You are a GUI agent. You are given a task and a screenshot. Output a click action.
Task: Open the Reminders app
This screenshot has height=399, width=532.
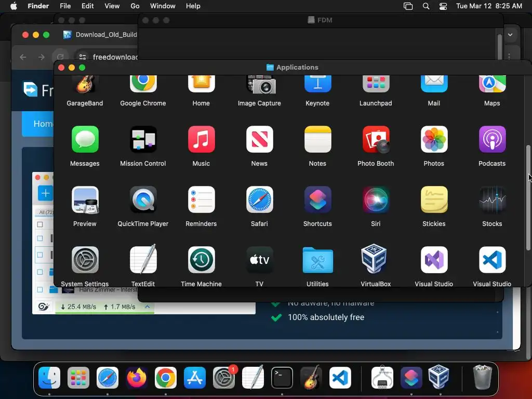point(201,200)
